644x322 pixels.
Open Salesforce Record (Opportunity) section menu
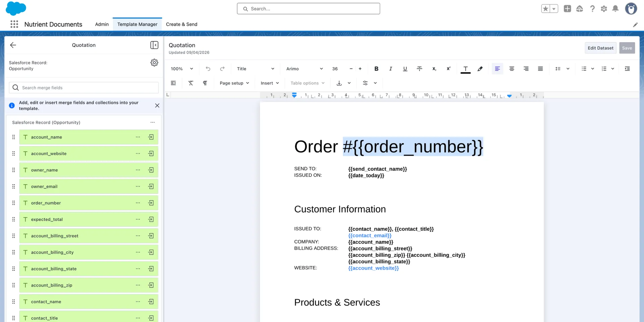pos(153,122)
